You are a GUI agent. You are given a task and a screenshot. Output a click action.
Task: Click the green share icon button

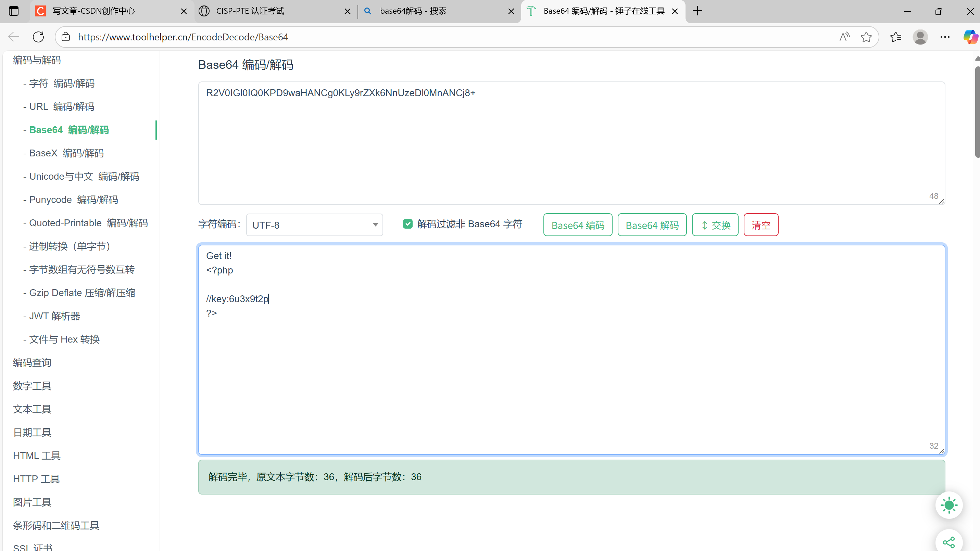[x=949, y=542]
